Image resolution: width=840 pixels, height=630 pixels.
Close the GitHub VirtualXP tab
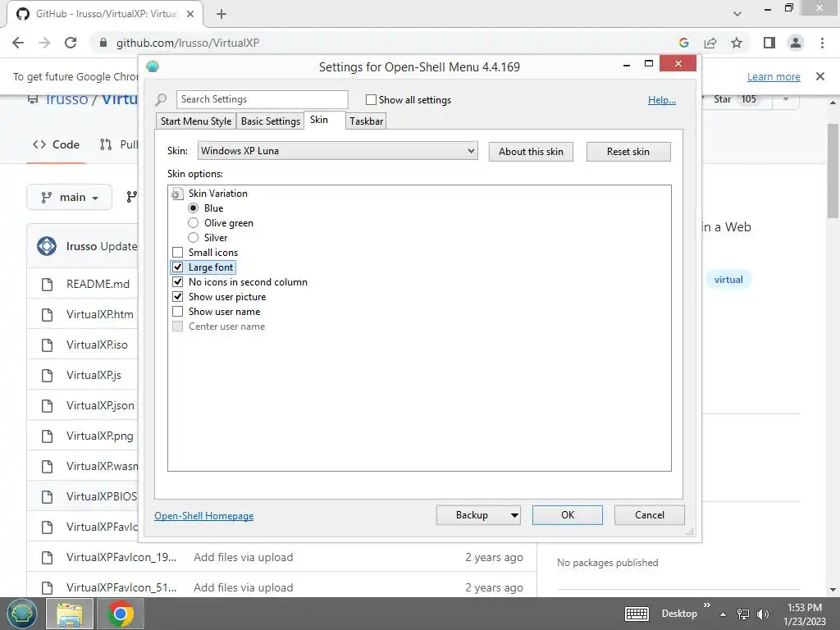(x=190, y=14)
